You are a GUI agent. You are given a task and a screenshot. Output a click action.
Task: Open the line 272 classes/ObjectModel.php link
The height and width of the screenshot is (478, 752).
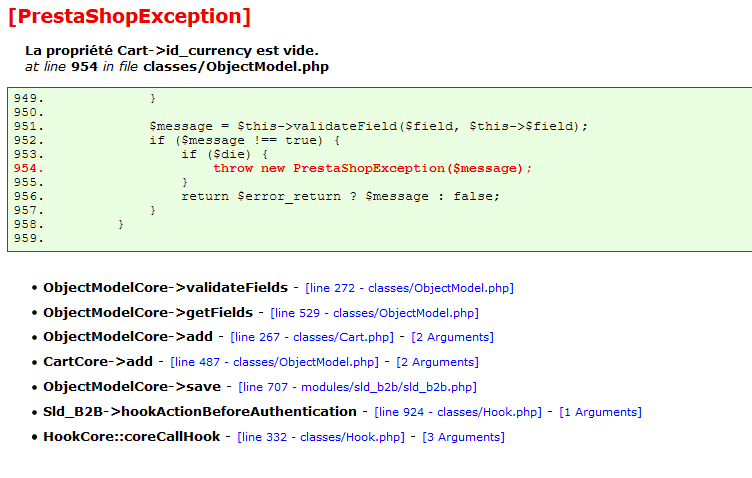click(x=410, y=288)
